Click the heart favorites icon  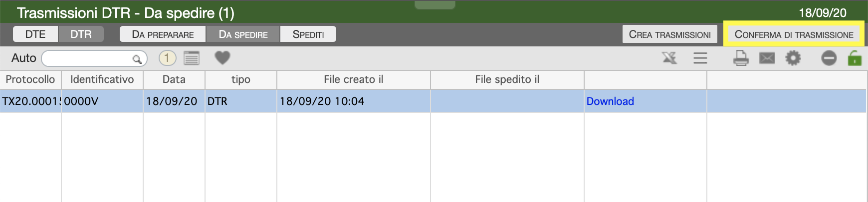222,58
